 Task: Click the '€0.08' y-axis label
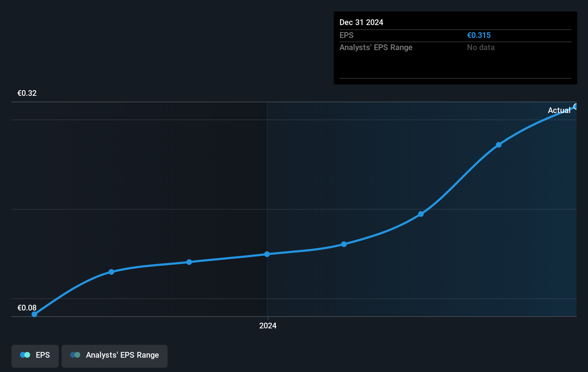[x=27, y=308]
